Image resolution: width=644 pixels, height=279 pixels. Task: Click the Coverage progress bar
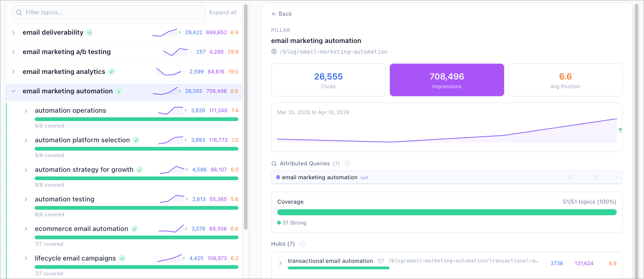[447, 212]
